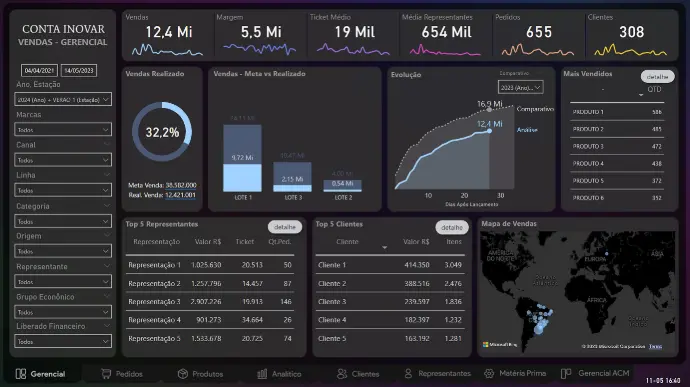Click the Analítico chart icon
Image resolution: width=690 pixels, height=387 pixels.
pos(262,374)
